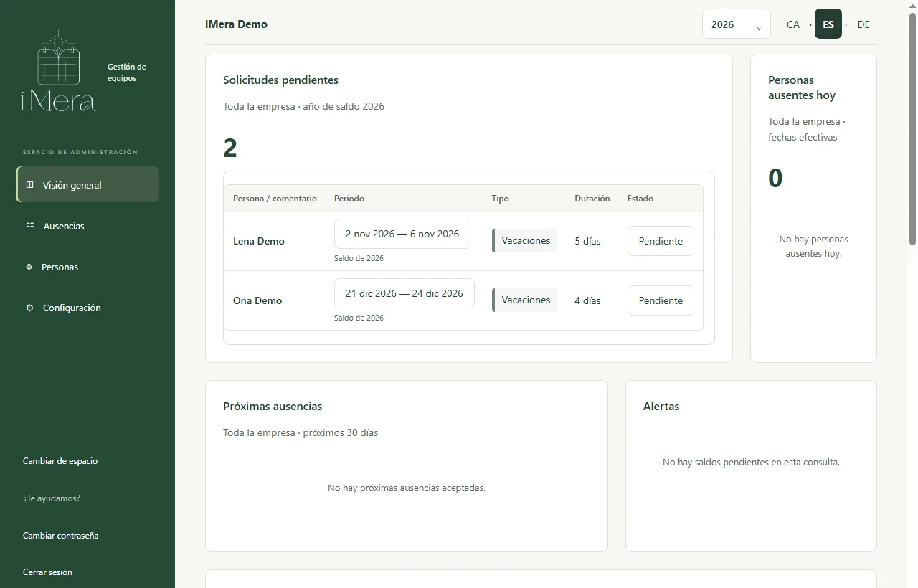
Task: Click the Duración column header
Action: 592,199
